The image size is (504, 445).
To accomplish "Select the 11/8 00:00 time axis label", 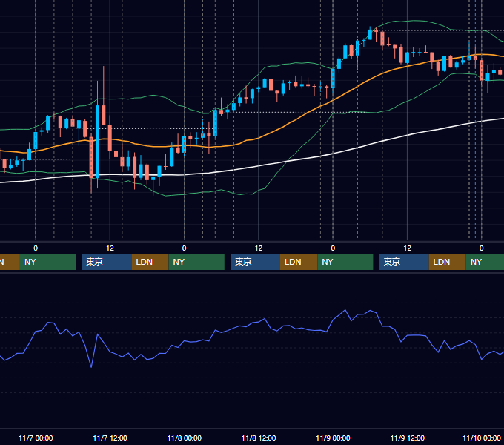I will [x=184, y=438].
